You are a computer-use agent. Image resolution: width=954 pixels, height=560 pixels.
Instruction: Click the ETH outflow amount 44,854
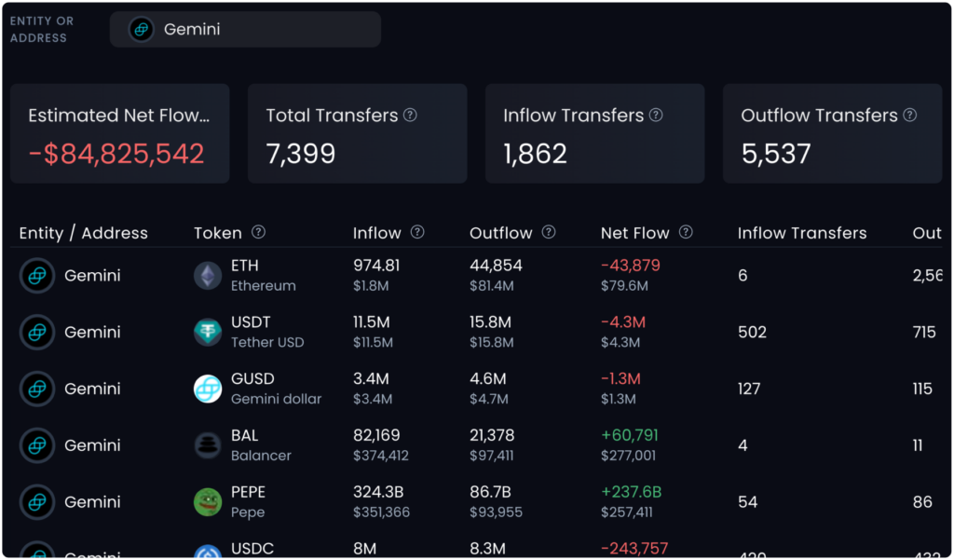click(x=496, y=266)
